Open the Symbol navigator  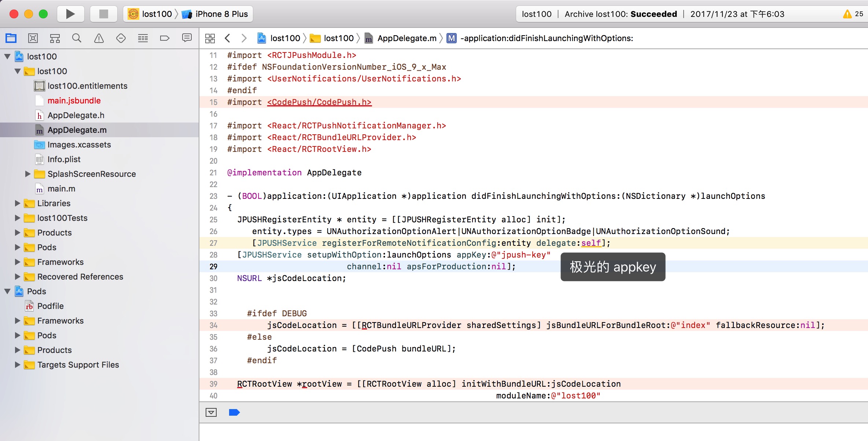pos(55,38)
